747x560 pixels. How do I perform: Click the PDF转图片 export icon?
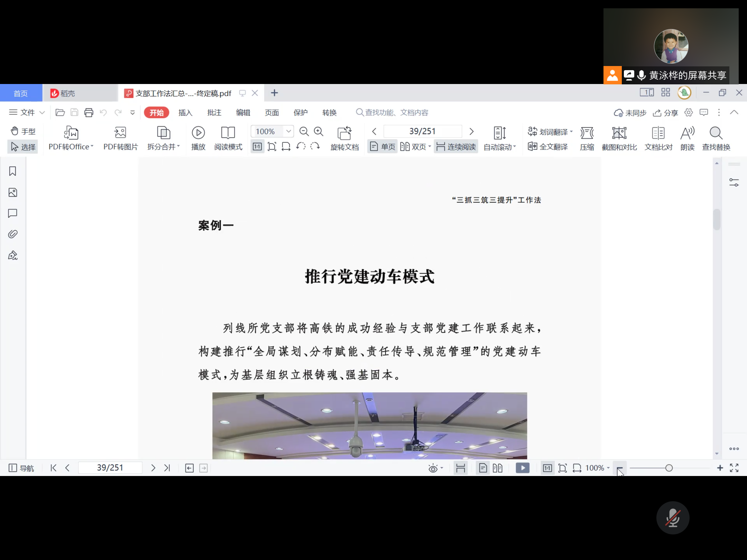click(120, 133)
